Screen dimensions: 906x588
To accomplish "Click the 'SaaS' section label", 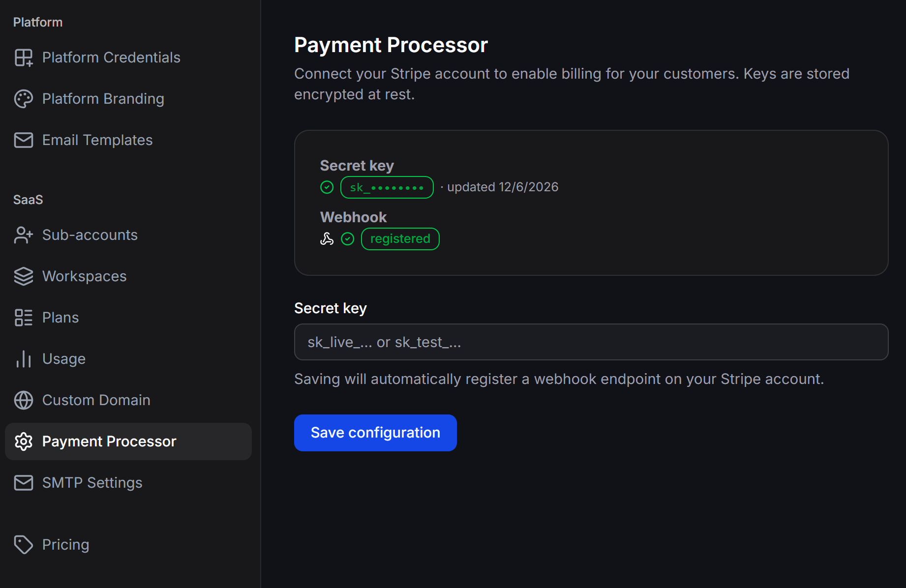I will point(28,200).
